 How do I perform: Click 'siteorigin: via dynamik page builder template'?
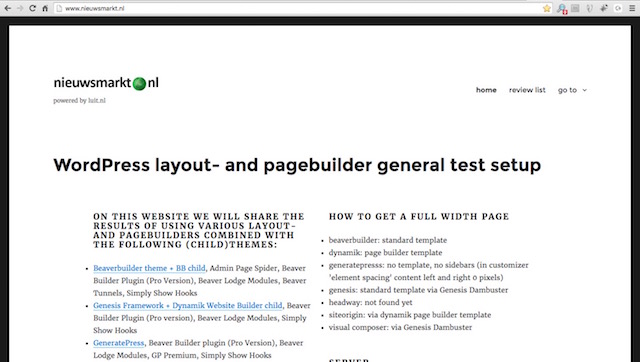tap(410, 315)
